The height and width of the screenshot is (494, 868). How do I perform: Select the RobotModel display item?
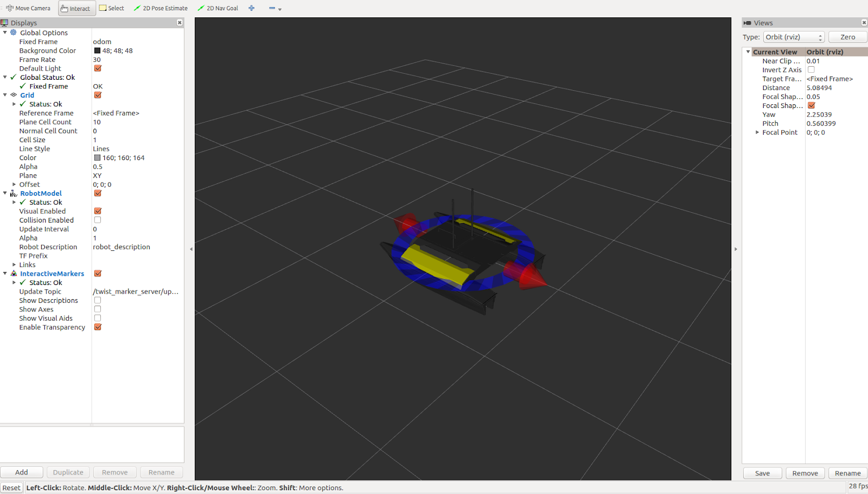(x=41, y=193)
